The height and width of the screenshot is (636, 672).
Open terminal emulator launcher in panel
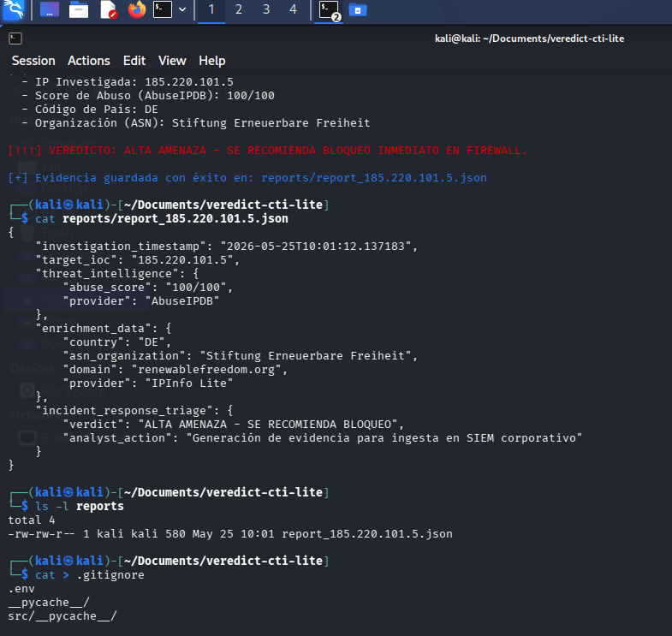pyautogui.click(x=163, y=9)
